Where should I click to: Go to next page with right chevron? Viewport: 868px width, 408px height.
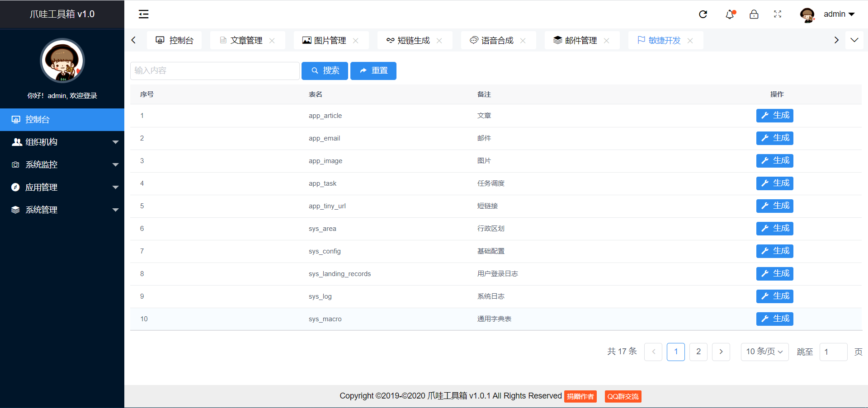pyautogui.click(x=721, y=352)
